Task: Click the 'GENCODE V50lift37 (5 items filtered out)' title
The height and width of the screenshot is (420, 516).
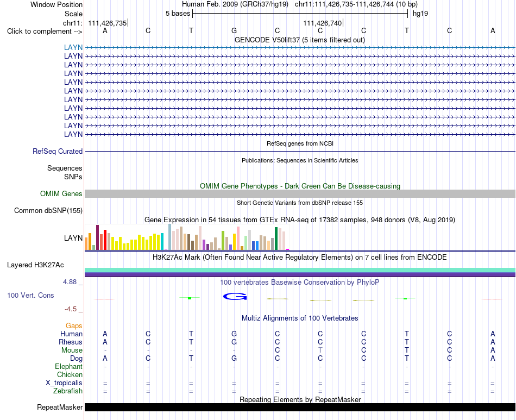Action: pyautogui.click(x=300, y=40)
